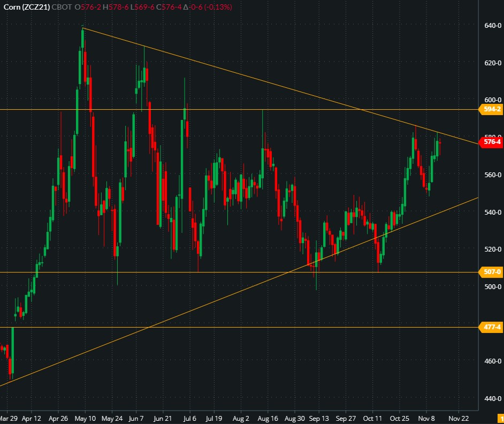This screenshot has width=504, height=424.
Task: Click the red 576-4 current price tag
Action: coord(492,142)
